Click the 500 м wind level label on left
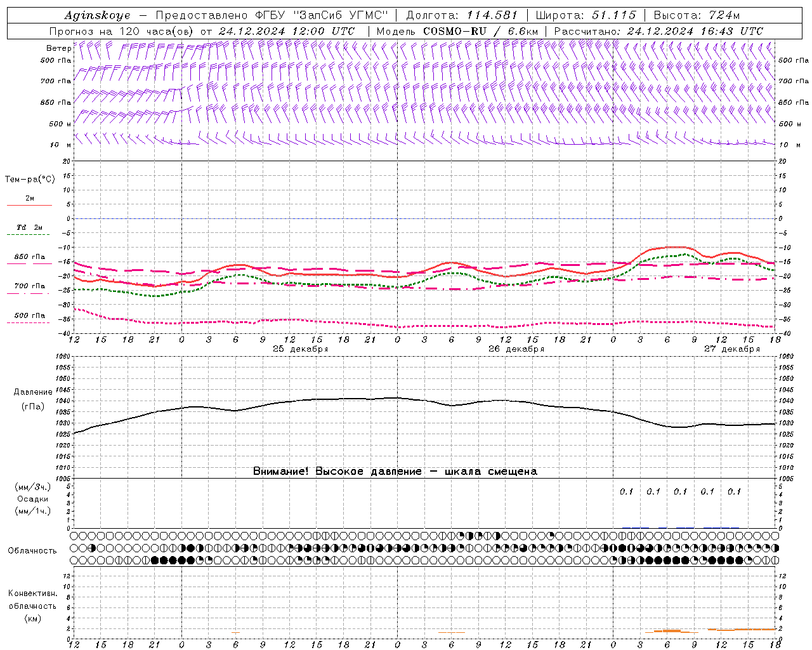The height and width of the screenshot is (650, 812). tap(60, 124)
